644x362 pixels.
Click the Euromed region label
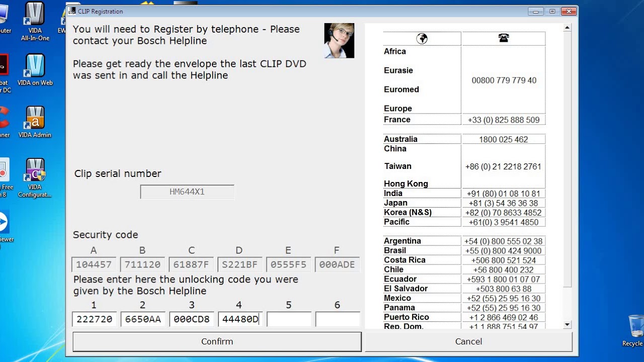(x=401, y=89)
